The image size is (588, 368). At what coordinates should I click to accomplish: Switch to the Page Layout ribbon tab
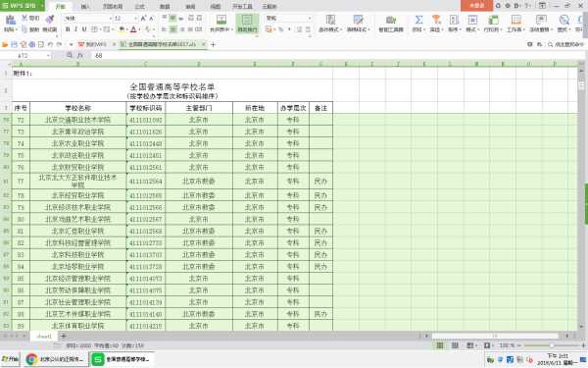[113, 7]
